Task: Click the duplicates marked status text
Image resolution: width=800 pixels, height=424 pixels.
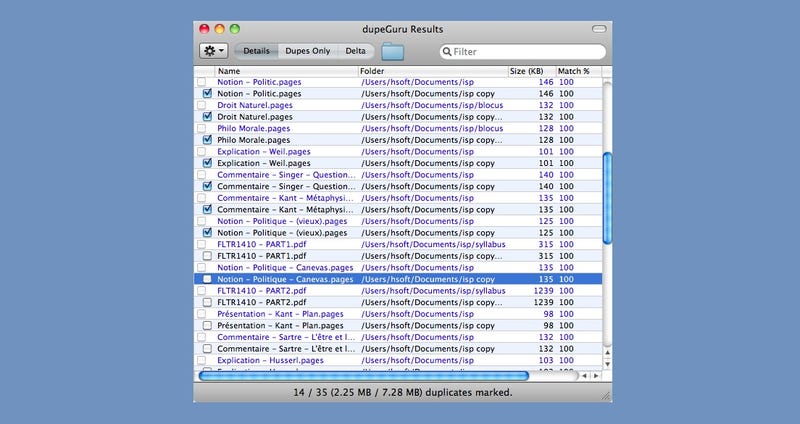Action: point(403,393)
